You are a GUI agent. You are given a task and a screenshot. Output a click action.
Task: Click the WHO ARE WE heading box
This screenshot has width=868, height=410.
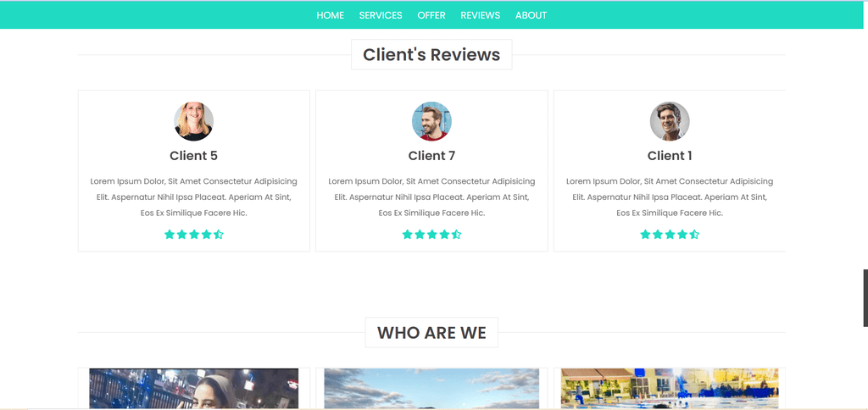(x=431, y=333)
